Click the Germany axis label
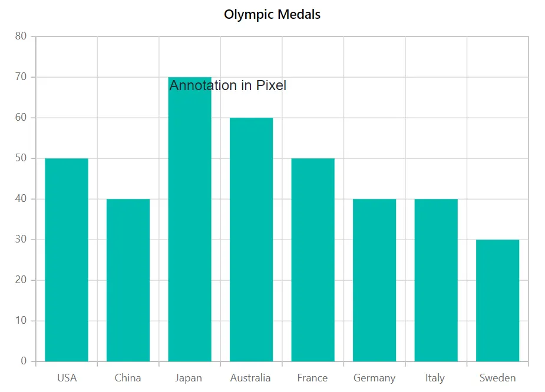 [x=374, y=378]
